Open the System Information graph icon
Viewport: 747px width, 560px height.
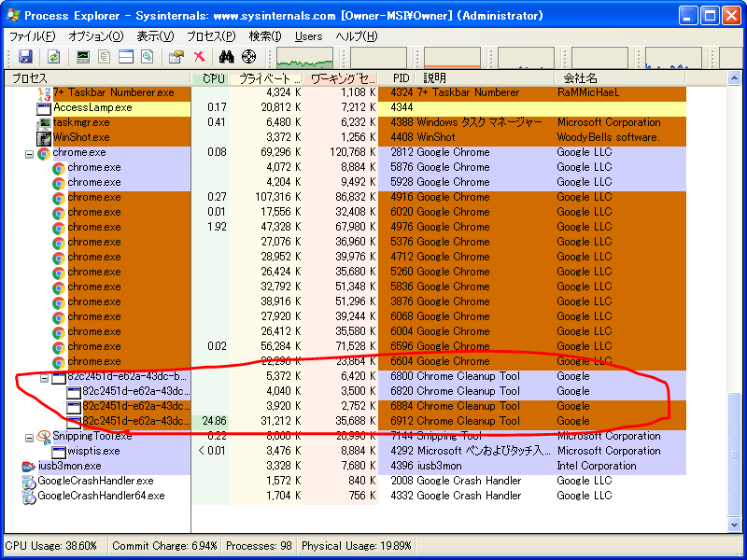coord(83,57)
